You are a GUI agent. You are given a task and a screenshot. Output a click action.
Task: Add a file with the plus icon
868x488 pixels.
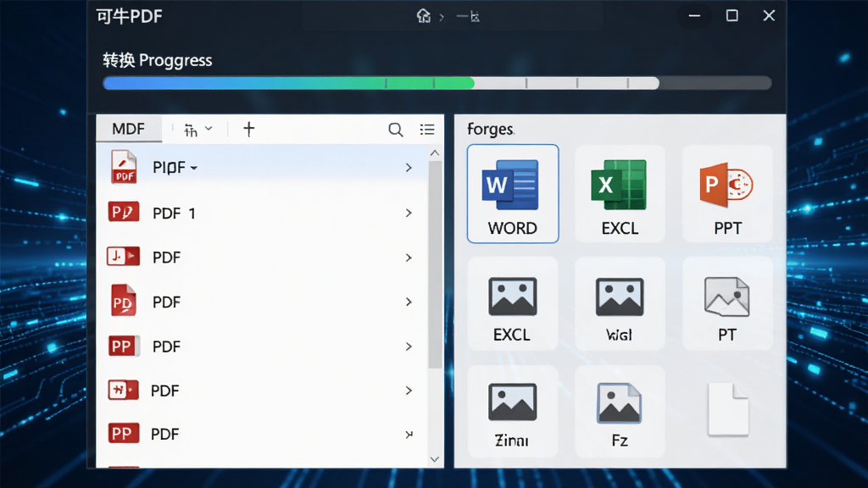tap(249, 129)
